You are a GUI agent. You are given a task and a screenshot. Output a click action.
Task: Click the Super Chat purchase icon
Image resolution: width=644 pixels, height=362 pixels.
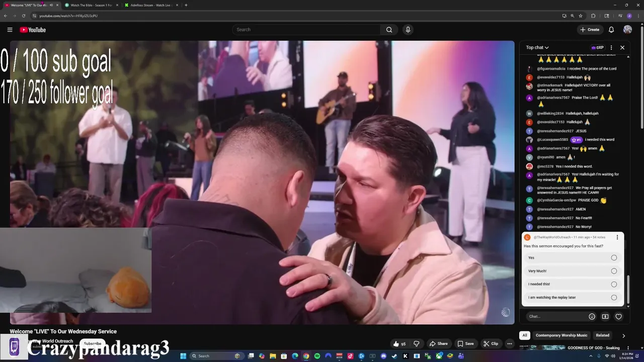(605, 317)
